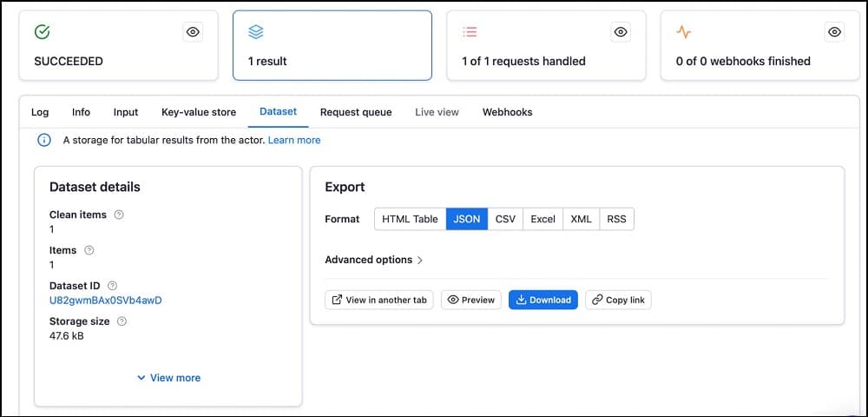The height and width of the screenshot is (417, 868).
Task: Select HTML Table export format
Action: pyautogui.click(x=411, y=219)
